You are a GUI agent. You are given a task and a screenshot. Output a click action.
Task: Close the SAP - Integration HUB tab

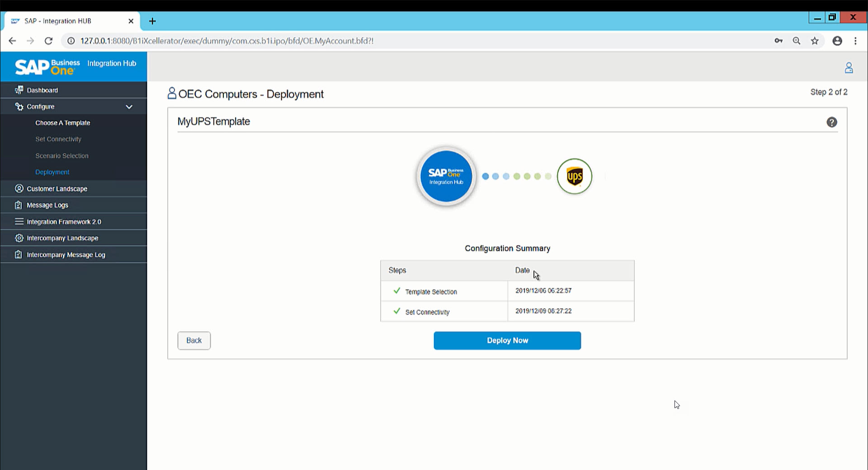click(x=131, y=21)
